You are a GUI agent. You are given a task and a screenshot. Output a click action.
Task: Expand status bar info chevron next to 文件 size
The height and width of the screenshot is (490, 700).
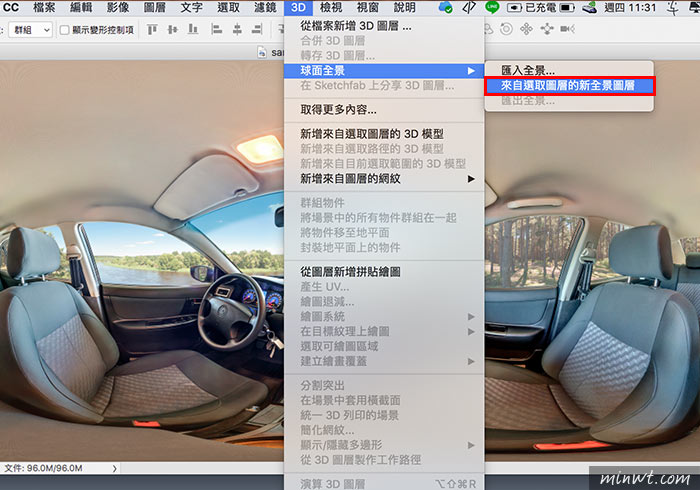tap(115, 468)
